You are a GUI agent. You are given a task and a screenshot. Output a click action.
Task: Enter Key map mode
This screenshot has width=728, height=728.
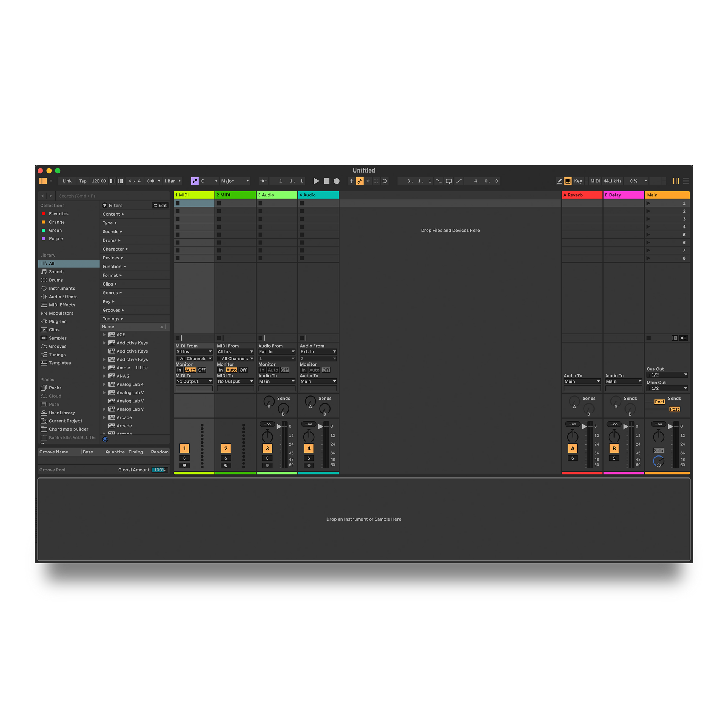(578, 181)
